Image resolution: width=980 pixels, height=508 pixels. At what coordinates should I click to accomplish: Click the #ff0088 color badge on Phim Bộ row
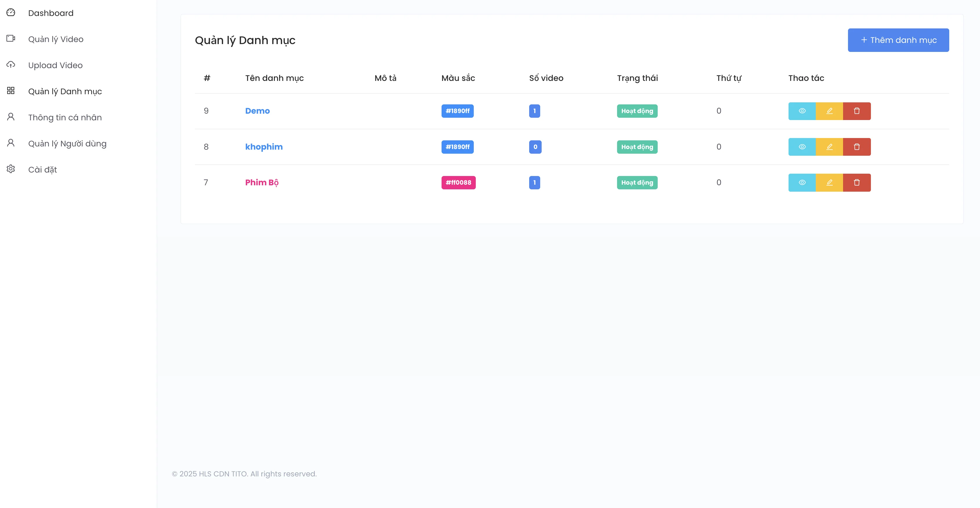458,182
